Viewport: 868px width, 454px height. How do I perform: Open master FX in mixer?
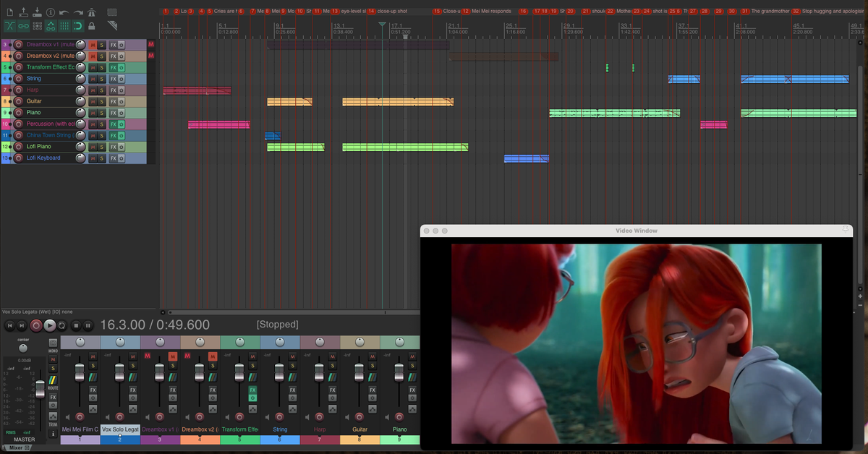tap(53, 397)
